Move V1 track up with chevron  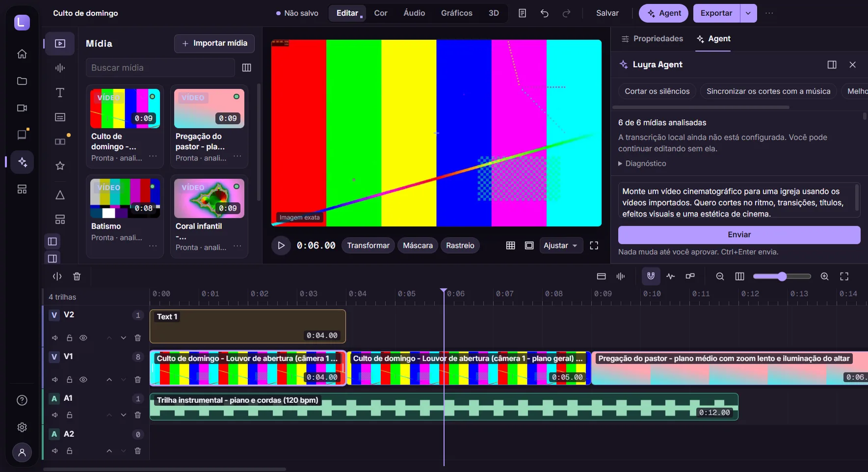[x=109, y=380]
